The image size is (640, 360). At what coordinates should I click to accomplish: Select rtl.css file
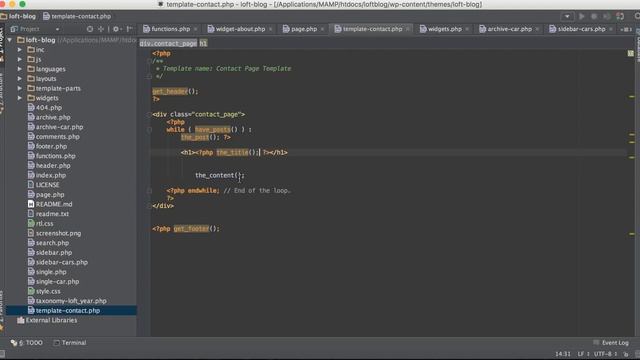tap(44, 224)
